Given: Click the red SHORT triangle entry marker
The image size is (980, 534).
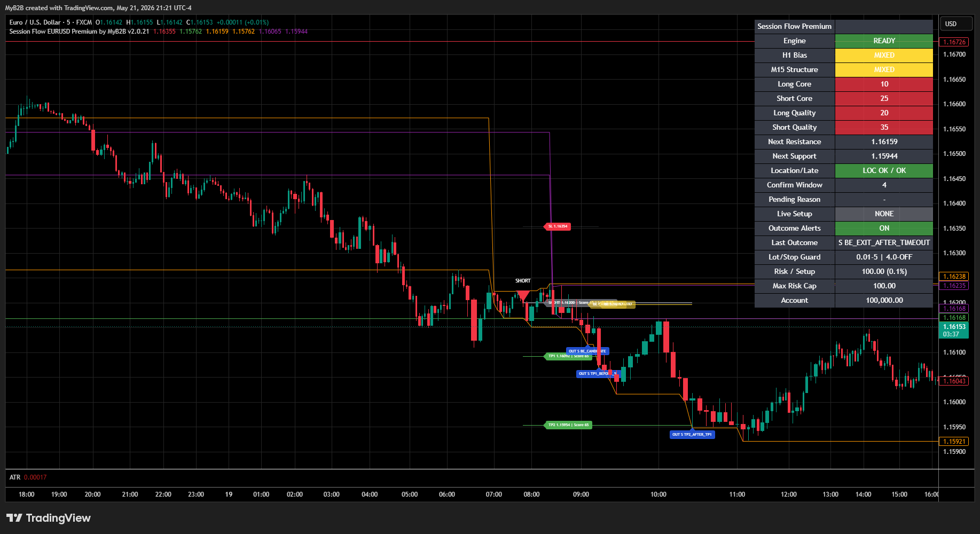Looking at the screenshot, I should (523, 295).
